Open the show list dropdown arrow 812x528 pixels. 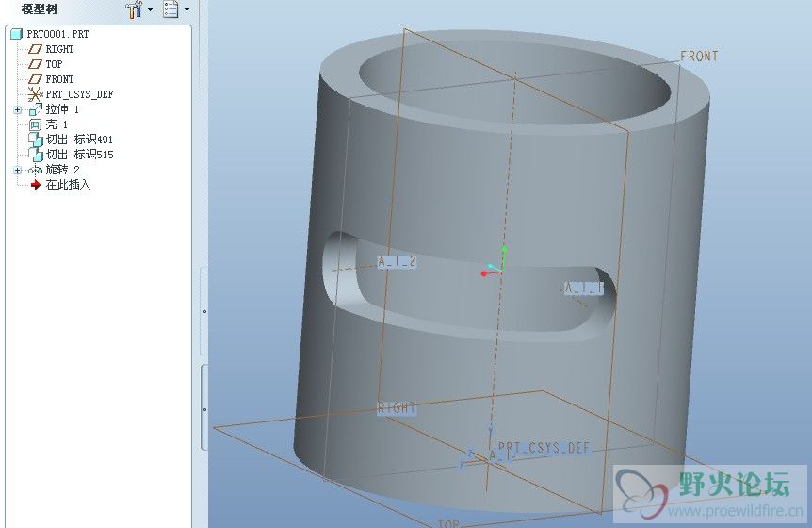187,9
